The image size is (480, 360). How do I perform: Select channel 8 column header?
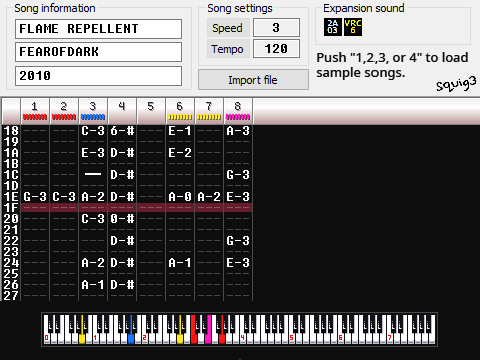point(238,111)
